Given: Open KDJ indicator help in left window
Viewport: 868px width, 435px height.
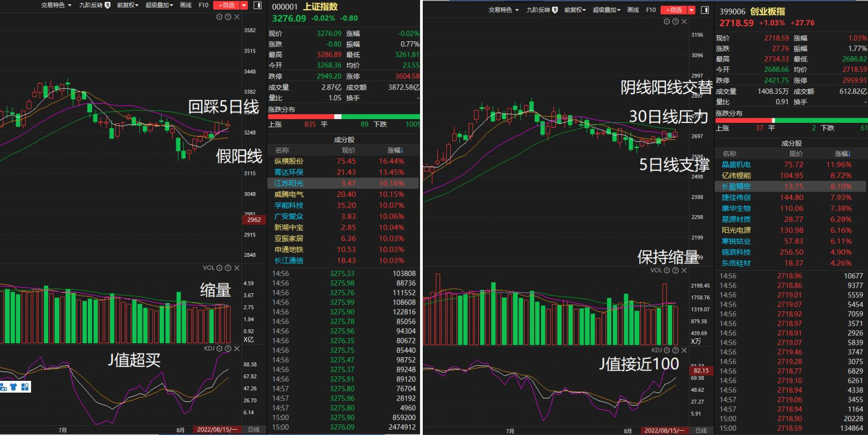Looking at the screenshot, I should (228, 349).
